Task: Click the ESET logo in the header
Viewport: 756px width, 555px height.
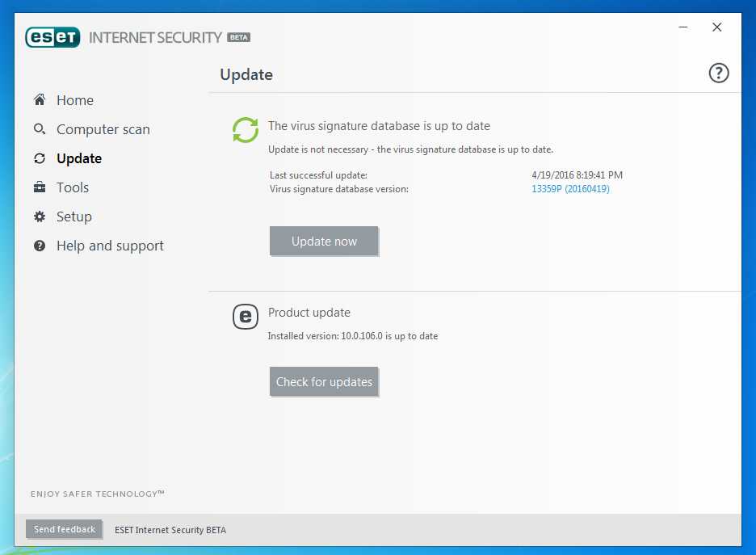Action: [x=53, y=37]
